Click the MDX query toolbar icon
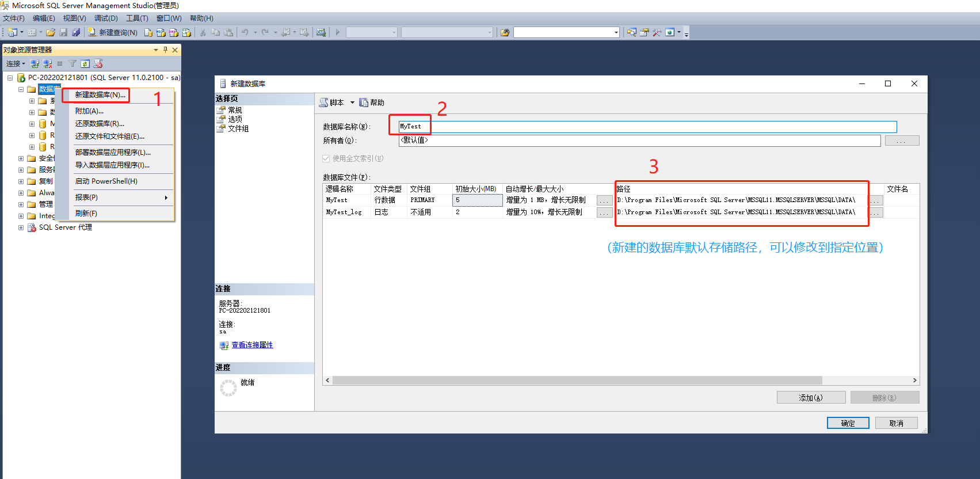Image resolution: width=980 pixels, height=479 pixels. click(x=161, y=32)
